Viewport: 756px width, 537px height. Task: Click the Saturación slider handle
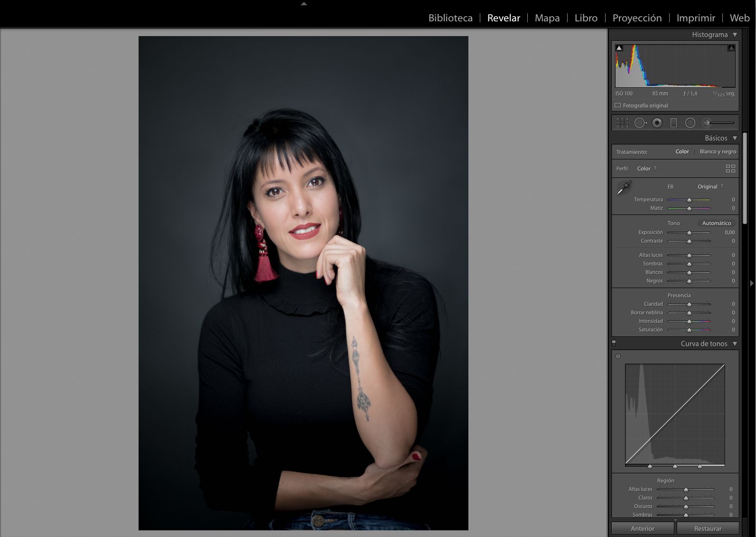pyautogui.click(x=689, y=330)
